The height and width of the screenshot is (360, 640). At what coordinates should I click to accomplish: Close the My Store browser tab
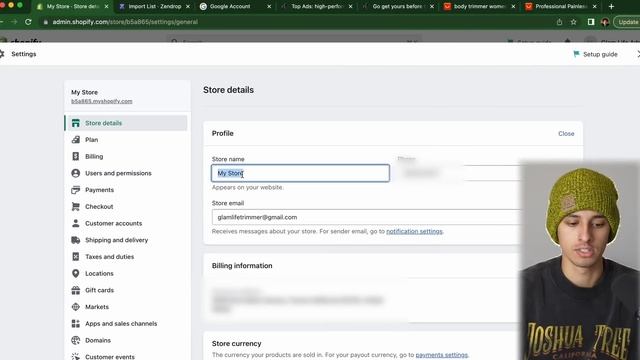107,7
